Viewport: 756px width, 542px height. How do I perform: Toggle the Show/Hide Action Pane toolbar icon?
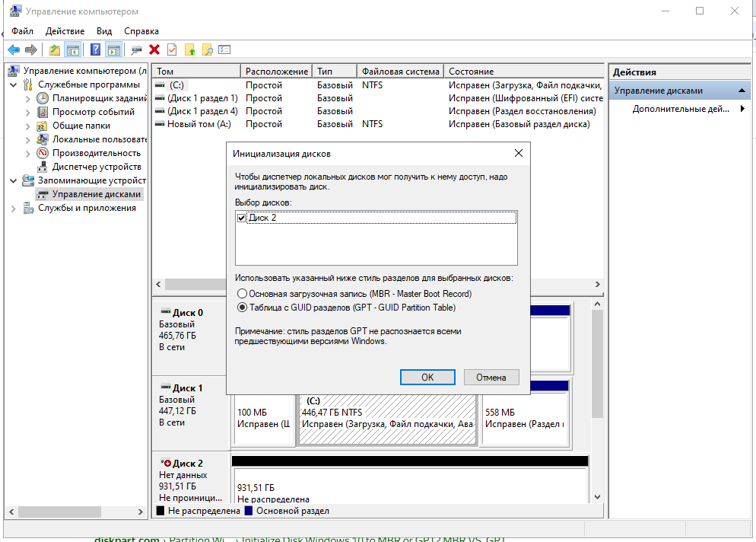point(114,49)
